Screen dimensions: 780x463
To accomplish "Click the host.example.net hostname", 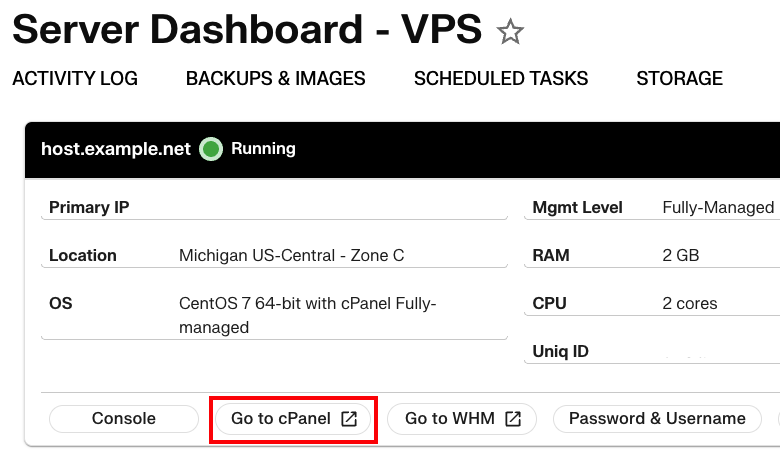I will pyautogui.click(x=116, y=149).
